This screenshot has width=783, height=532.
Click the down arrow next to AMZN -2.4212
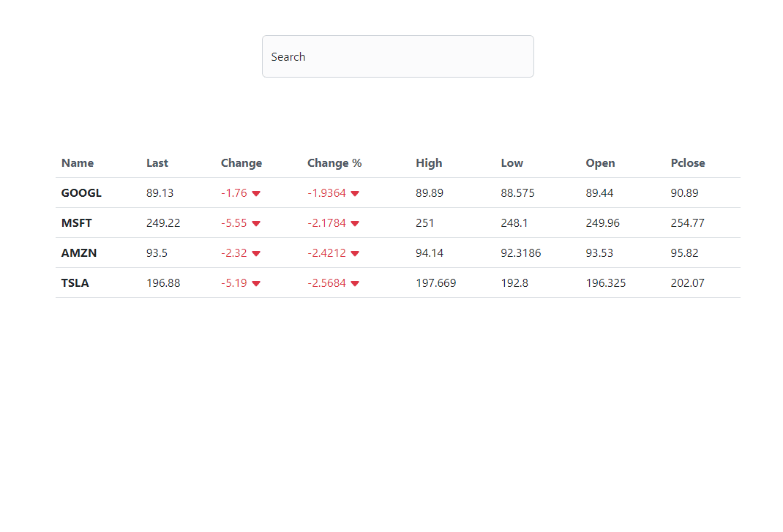(x=355, y=254)
